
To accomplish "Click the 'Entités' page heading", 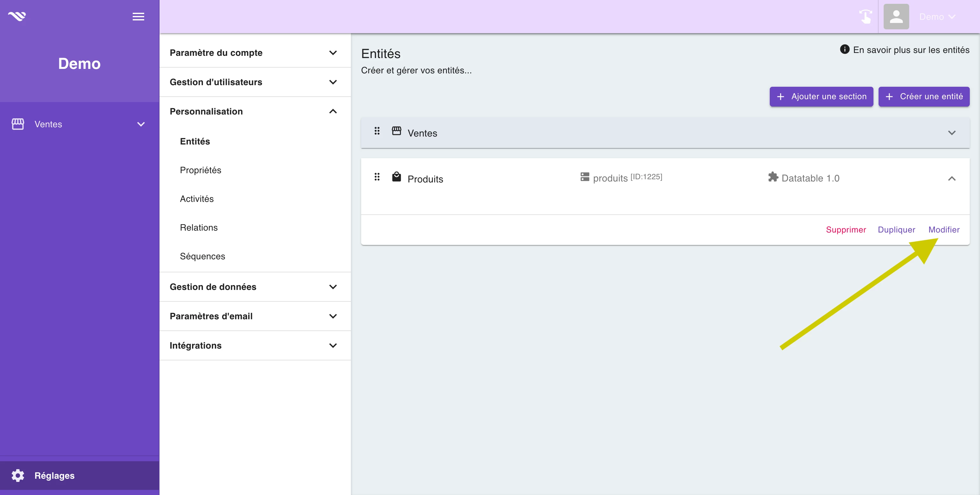I will pyautogui.click(x=381, y=54).
